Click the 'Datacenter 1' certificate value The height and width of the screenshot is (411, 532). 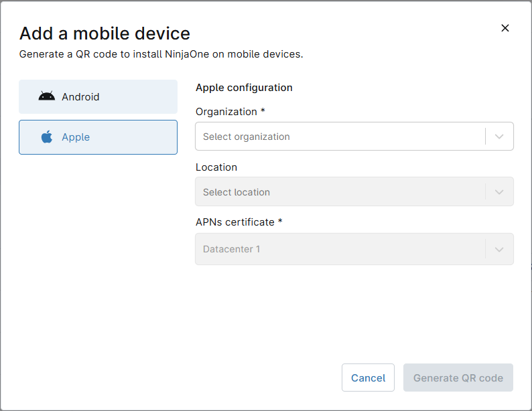click(x=232, y=249)
